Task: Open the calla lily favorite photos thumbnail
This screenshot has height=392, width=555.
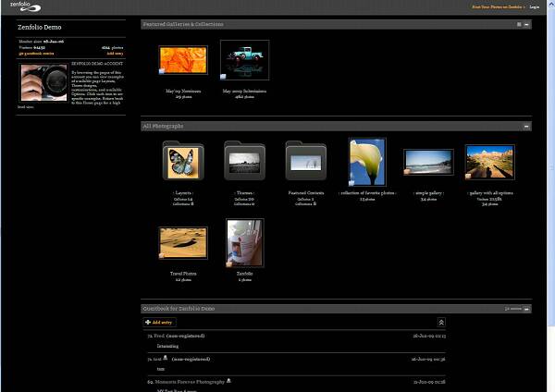Action: [x=367, y=162]
